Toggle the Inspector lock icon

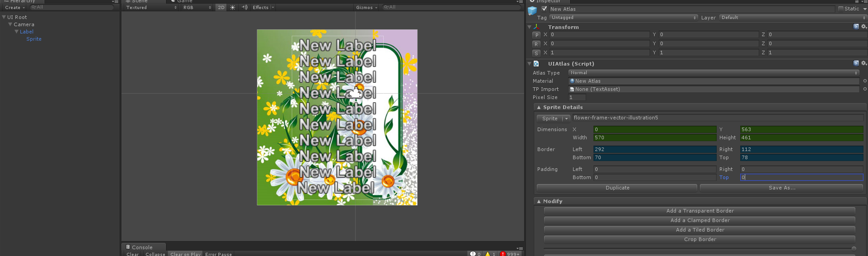click(857, 1)
